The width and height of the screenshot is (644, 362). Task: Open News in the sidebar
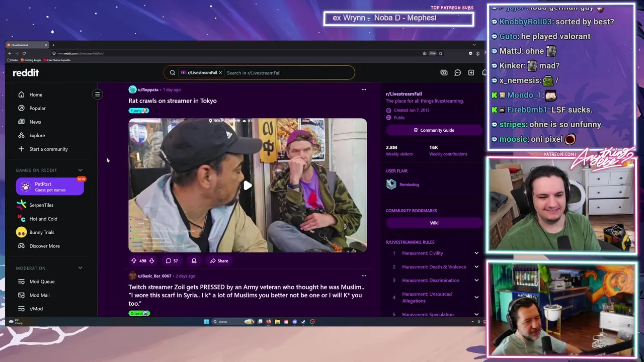35,122
